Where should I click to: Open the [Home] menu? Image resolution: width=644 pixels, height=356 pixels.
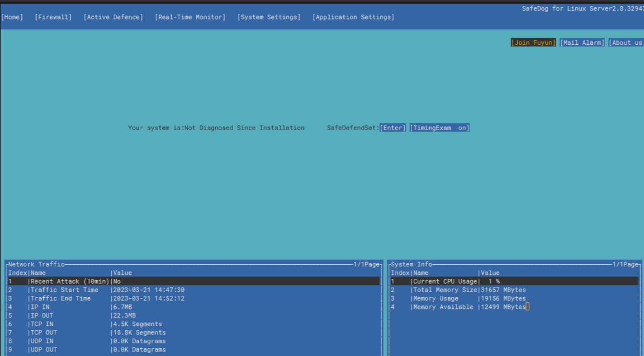pyautogui.click(x=12, y=17)
